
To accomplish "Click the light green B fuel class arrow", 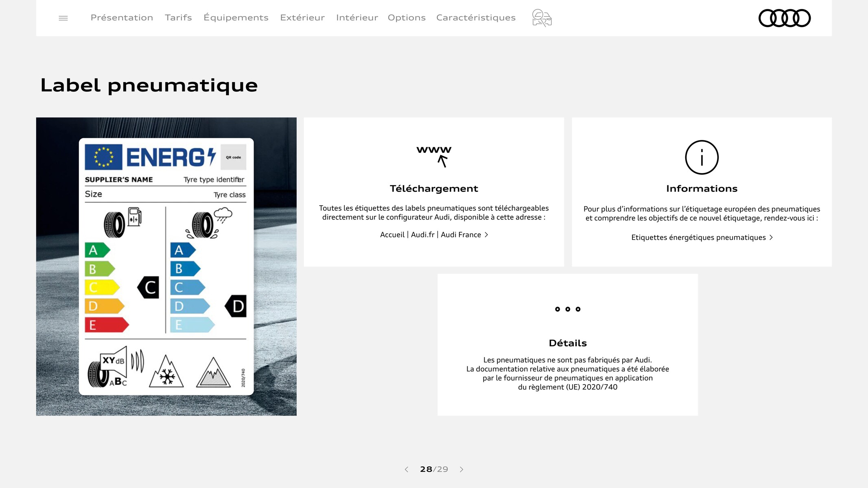I will point(100,269).
